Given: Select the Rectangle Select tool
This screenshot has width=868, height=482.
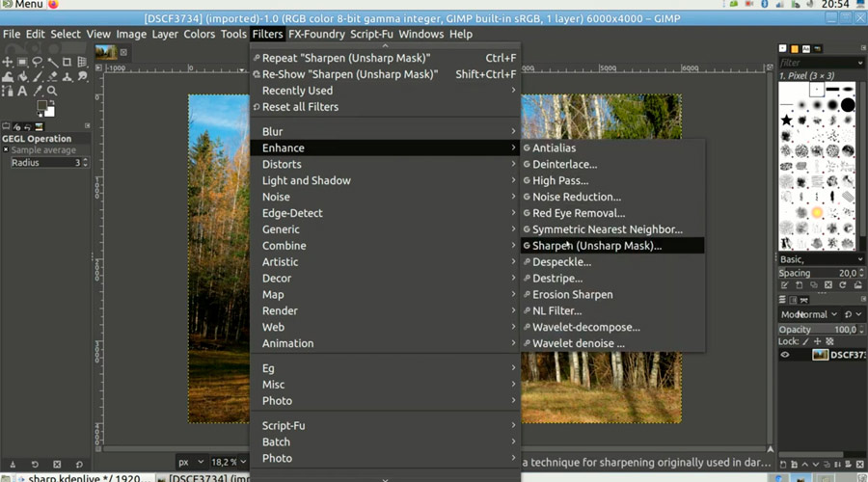Looking at the screenshot, I should tap(22, 62).
